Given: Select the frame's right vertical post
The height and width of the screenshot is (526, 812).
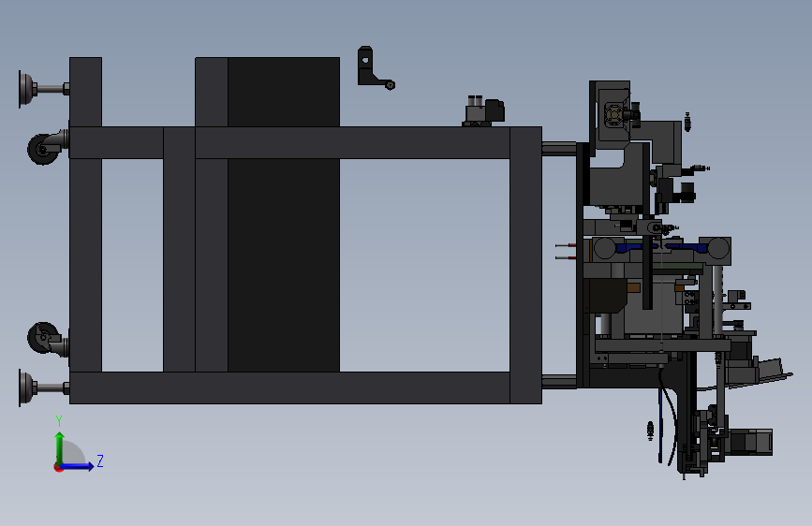Looking at the screenshot, I should [525, 265].
